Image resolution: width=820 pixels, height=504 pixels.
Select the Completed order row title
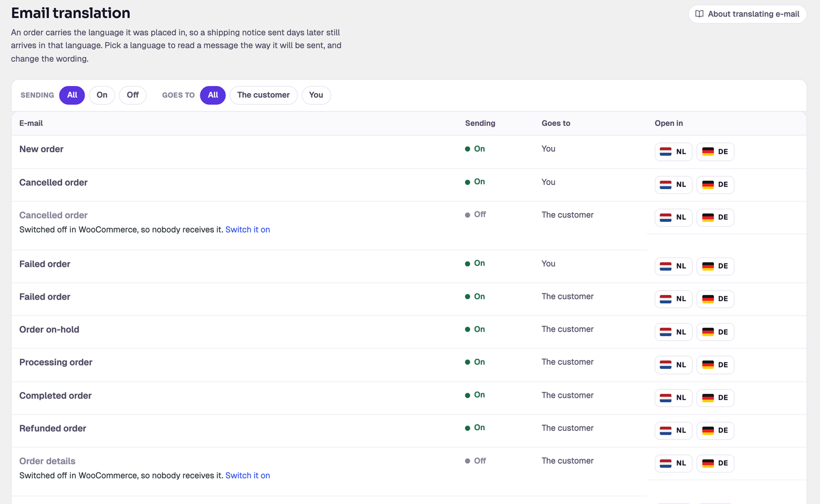tap(56, 396)
